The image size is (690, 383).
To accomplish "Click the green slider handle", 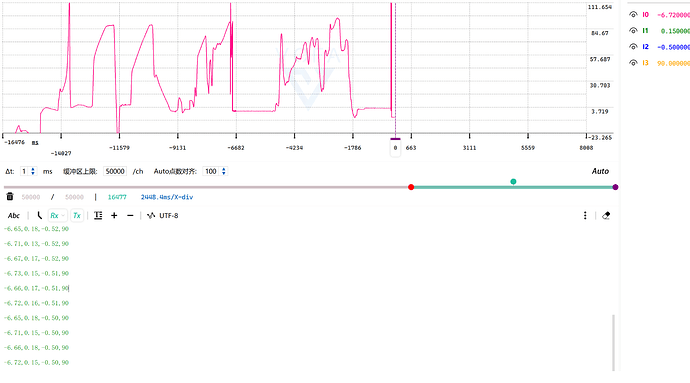I will pyautogui.click(x=513, y=181).
